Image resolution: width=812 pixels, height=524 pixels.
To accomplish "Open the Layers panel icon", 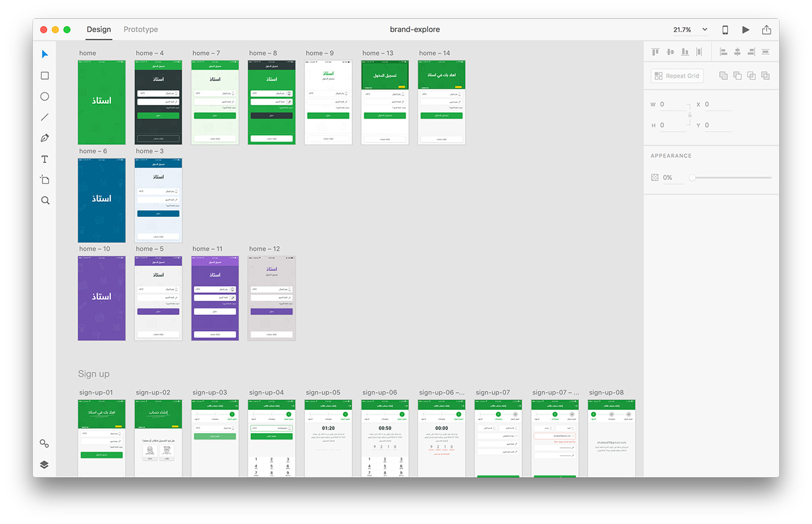I will (45, 464).
